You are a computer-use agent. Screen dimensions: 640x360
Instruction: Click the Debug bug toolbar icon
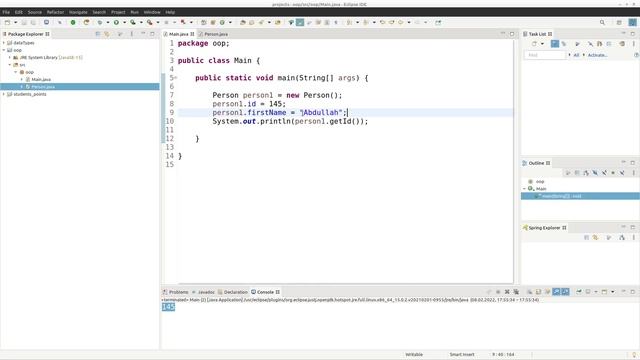point(100,22)
